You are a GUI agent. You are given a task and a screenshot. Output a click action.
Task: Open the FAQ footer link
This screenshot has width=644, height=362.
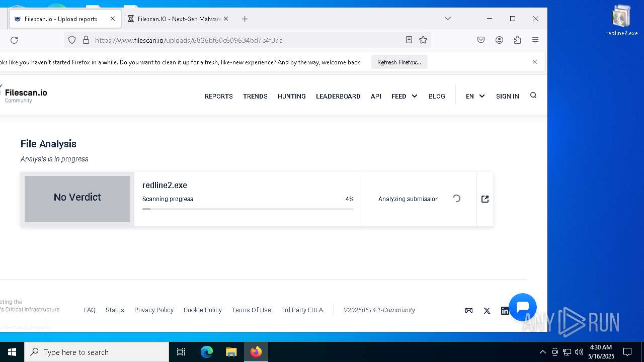90,310
